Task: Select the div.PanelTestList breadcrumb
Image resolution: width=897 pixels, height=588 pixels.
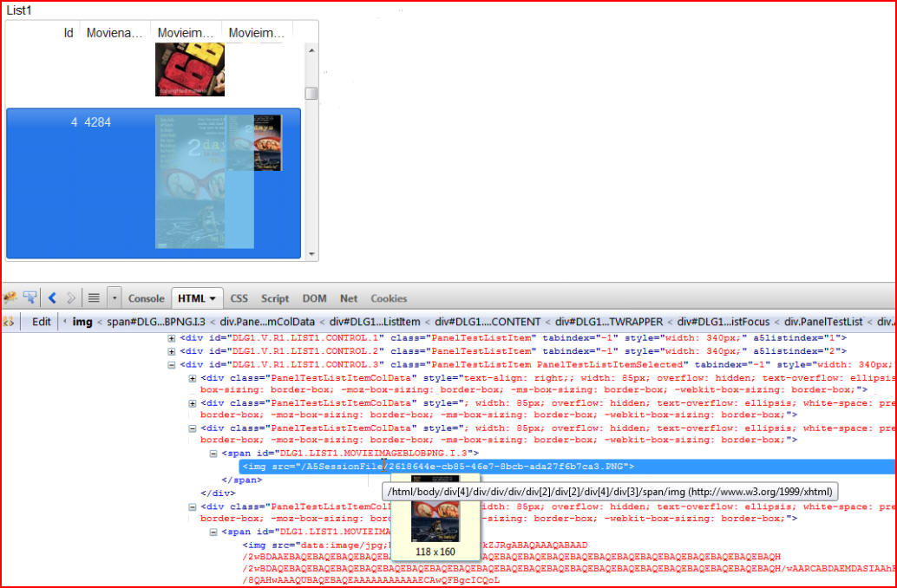Action: click(823, 322)
